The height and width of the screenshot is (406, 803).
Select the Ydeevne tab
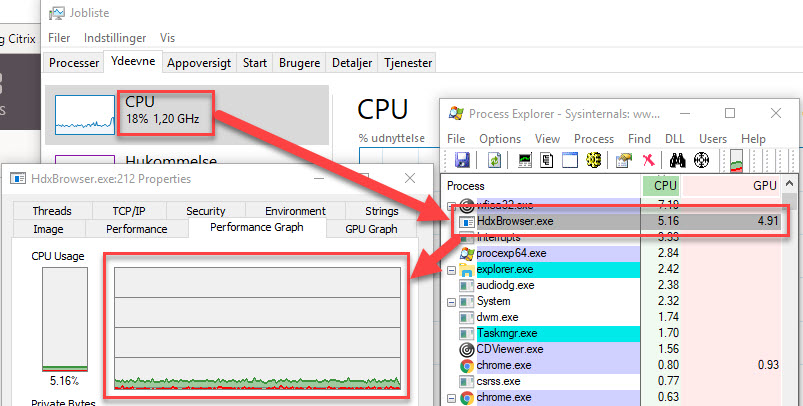[133, 61]
